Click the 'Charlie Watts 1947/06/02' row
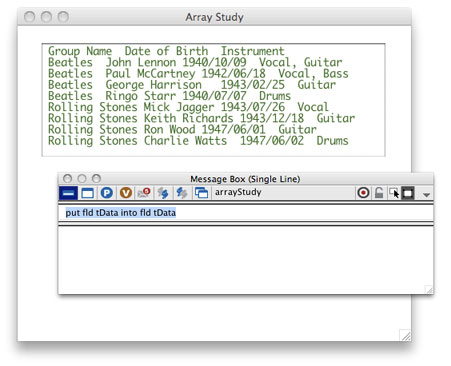The height and width of the screenshot is (366, 451). 198,141
